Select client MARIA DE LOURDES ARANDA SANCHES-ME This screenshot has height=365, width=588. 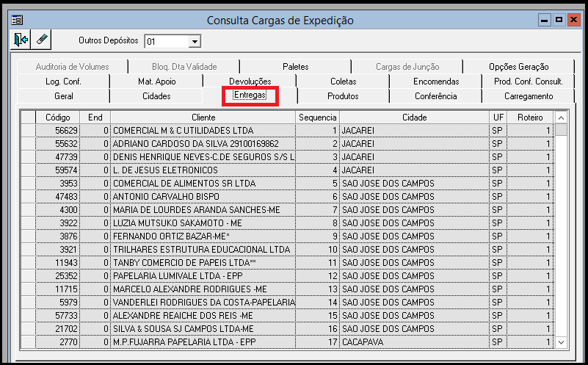pyautogui.click(x=203, y=210)
